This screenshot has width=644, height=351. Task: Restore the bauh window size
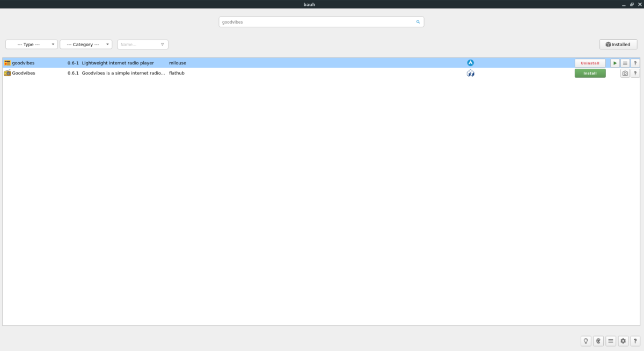coord(632,4)
